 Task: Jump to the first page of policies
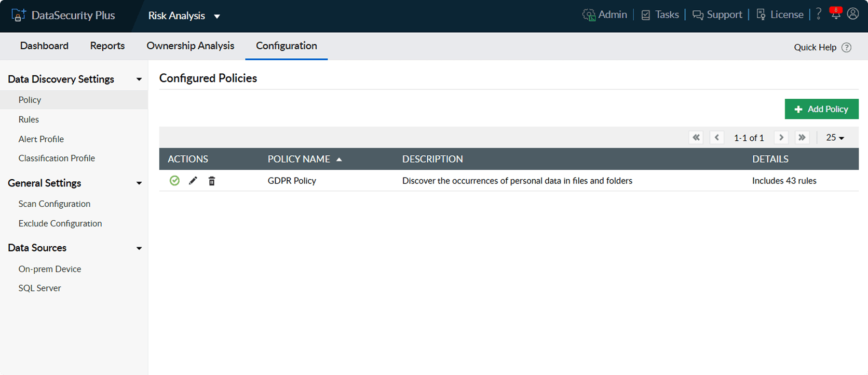pos(696,138)
